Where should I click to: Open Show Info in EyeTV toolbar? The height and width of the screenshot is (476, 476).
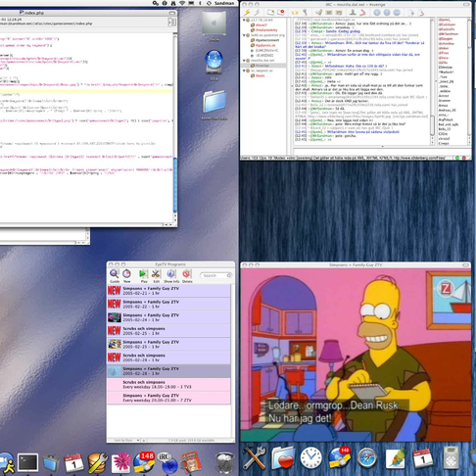coord(170,274)
